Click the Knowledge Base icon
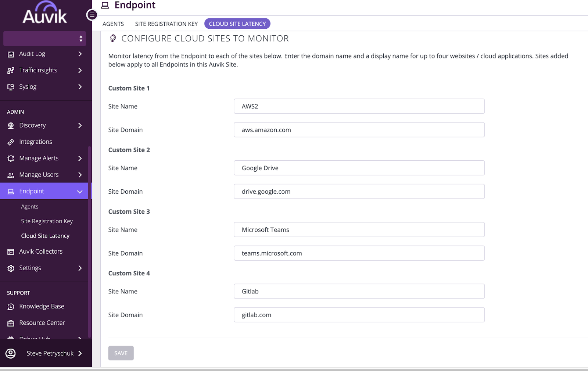 (x=11, y=307)
